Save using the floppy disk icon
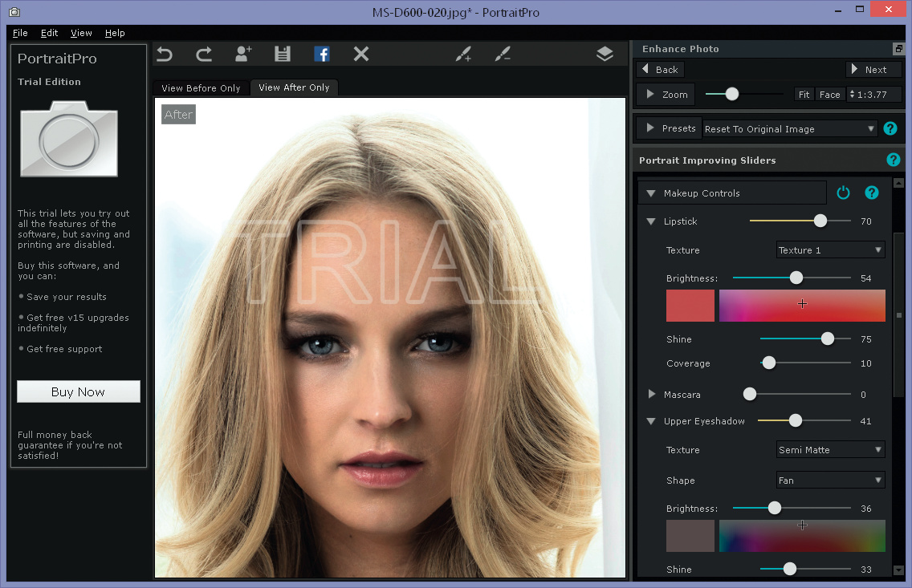The height and width of the screenshot is (588, 912). click(282, 55)
